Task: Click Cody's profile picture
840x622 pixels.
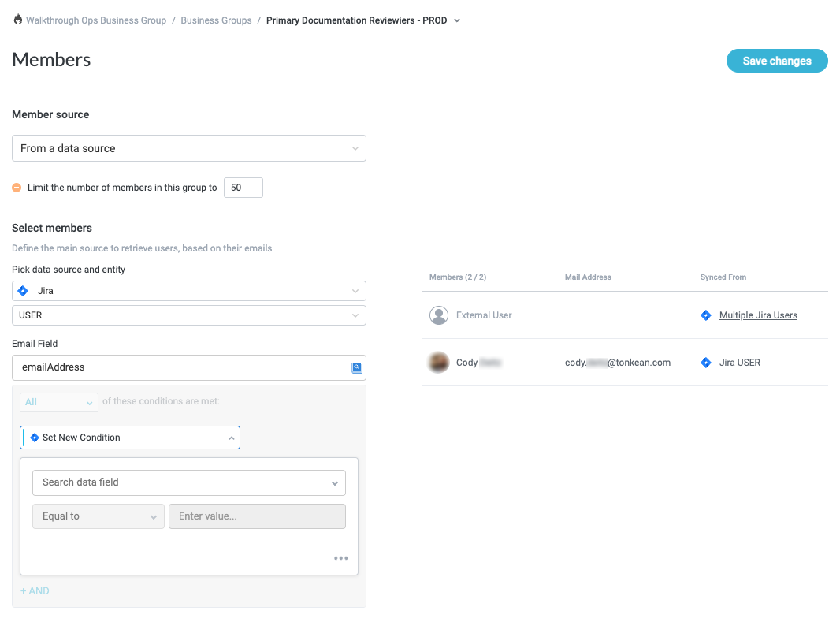Action: 439,363
